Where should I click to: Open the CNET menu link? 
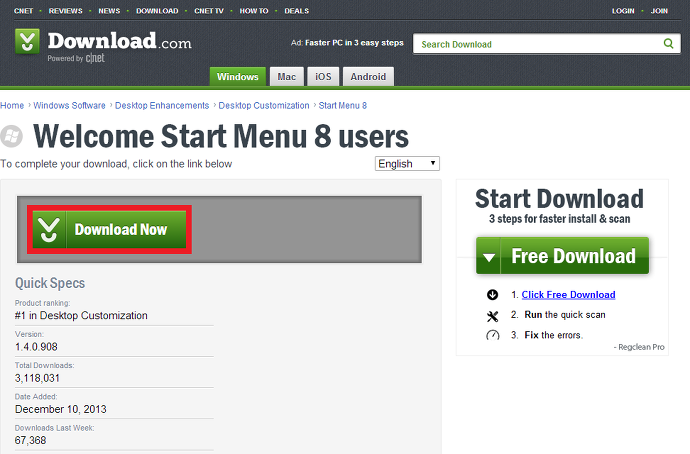click(x=23, y=11)
